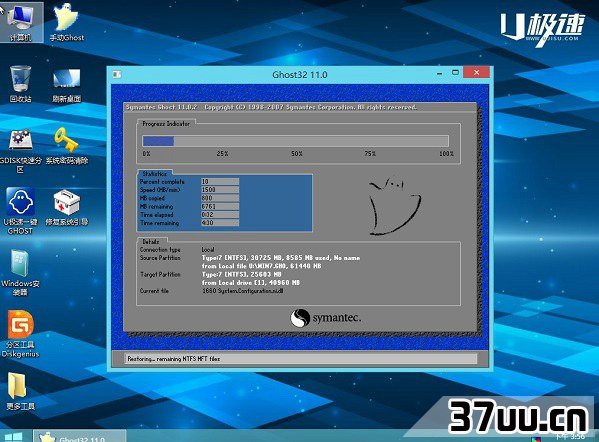The height and width of the screenshot is (442, 599).
Task: Click the 回收站 recycle bin icon
Action: (21, 83)
